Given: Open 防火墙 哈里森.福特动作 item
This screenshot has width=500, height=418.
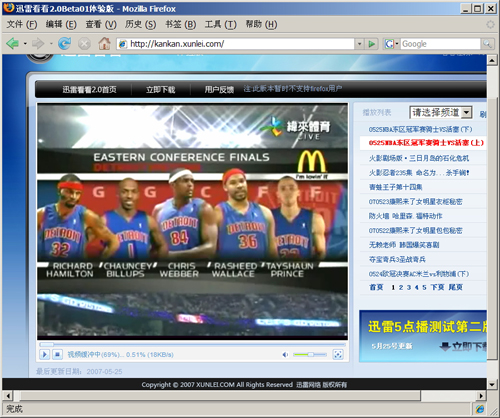Looking at the screenshot, I should pyautogui.click(x=405, y=216).
